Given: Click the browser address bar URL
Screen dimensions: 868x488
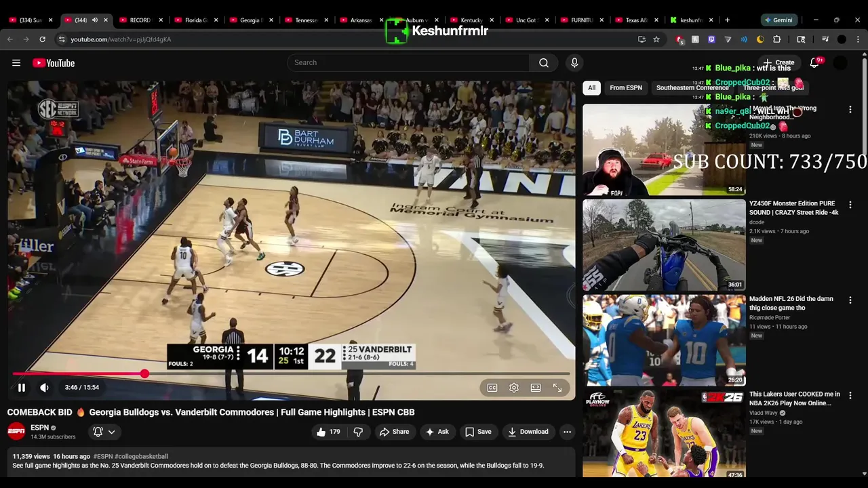Looking at the screenshot, I should coord(121,39).
